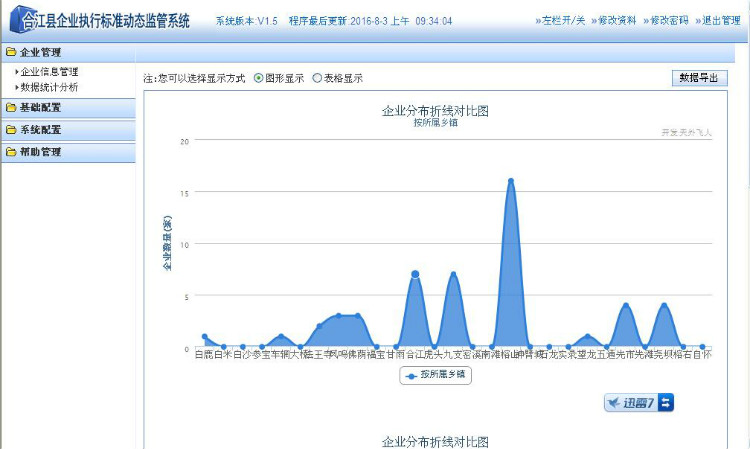Click the 帮助管理 folder icon
The height and width of the screenshot is (449, 750).
(11, 152)
